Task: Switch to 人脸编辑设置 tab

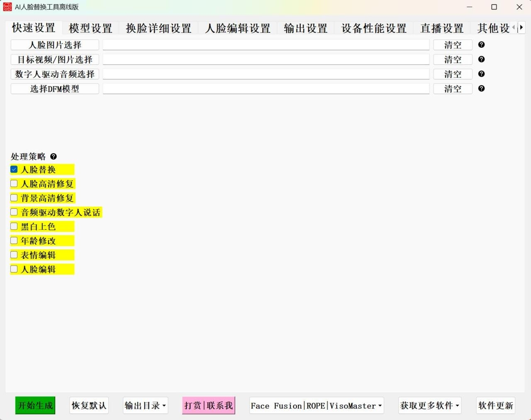Action: tap(238, 28)
